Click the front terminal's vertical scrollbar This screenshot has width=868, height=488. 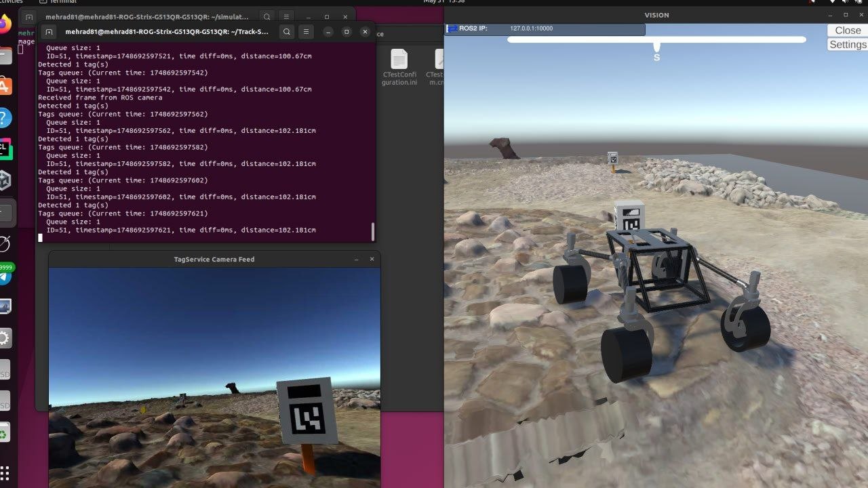pyautogui.click(x=373, y=232)
